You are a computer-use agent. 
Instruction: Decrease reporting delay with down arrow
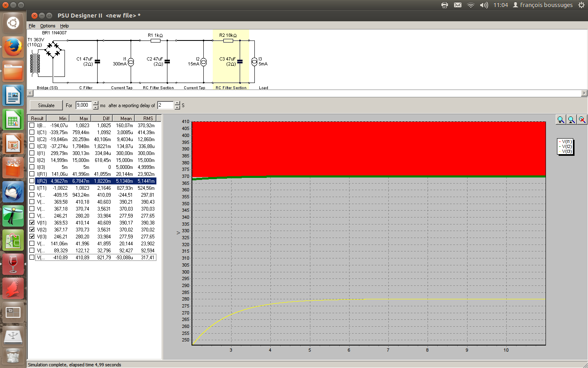tap(177, 108)
